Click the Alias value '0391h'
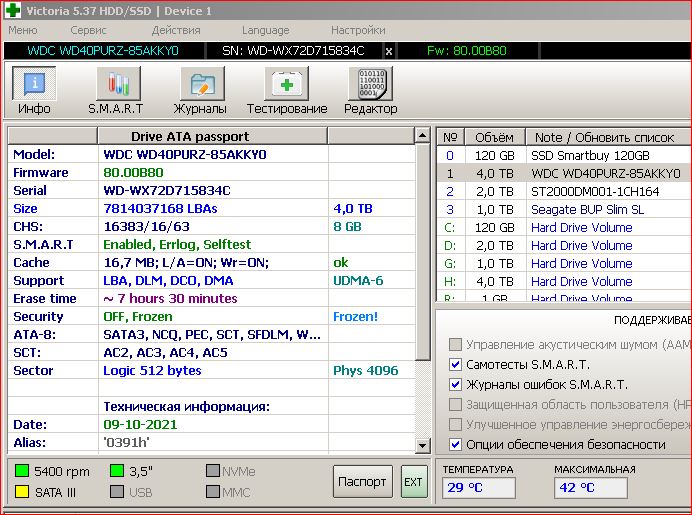Screen dimensions: 692x515 coord(126,442)
